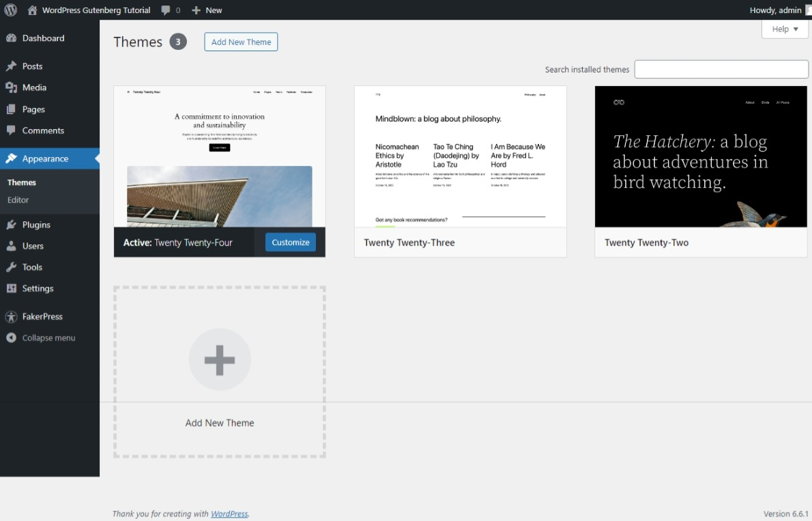Click the Add New Theme button

[240, 42]
